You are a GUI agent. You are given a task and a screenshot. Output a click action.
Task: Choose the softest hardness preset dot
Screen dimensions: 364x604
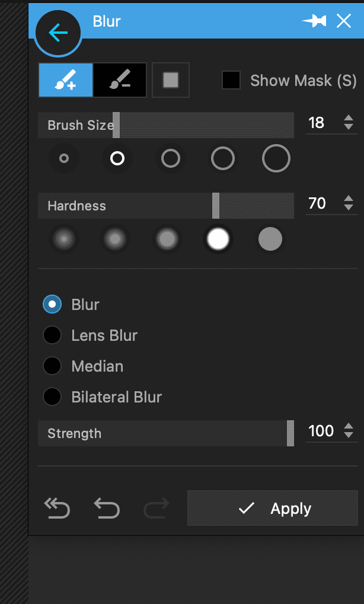coord(63,239)
